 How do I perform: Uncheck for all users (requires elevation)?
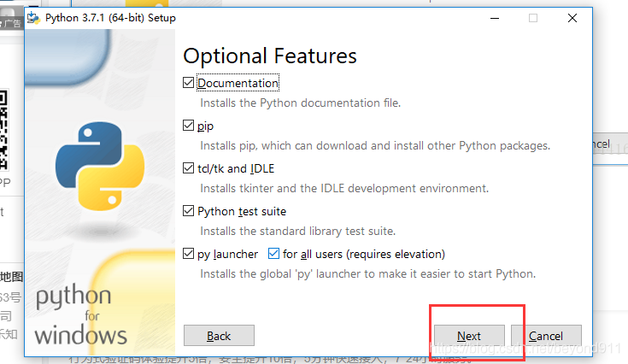click(x=273, y=254)
